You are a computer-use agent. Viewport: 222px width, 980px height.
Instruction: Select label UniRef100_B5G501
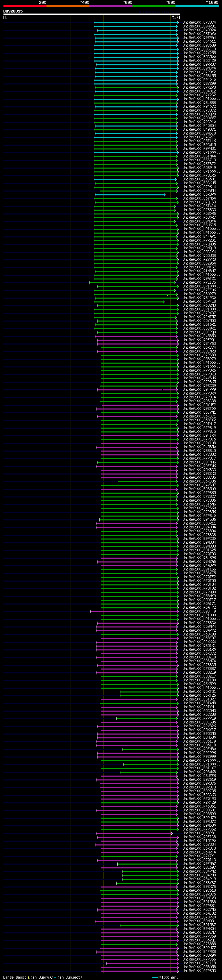[x=199, y=179]
